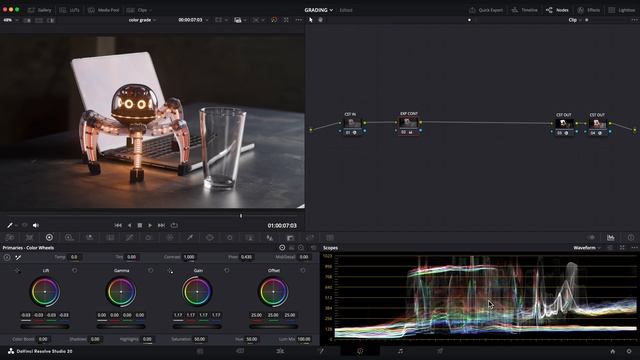Open the Tracker palette
The height and width of the screenshot is (360, 640).
230,238
